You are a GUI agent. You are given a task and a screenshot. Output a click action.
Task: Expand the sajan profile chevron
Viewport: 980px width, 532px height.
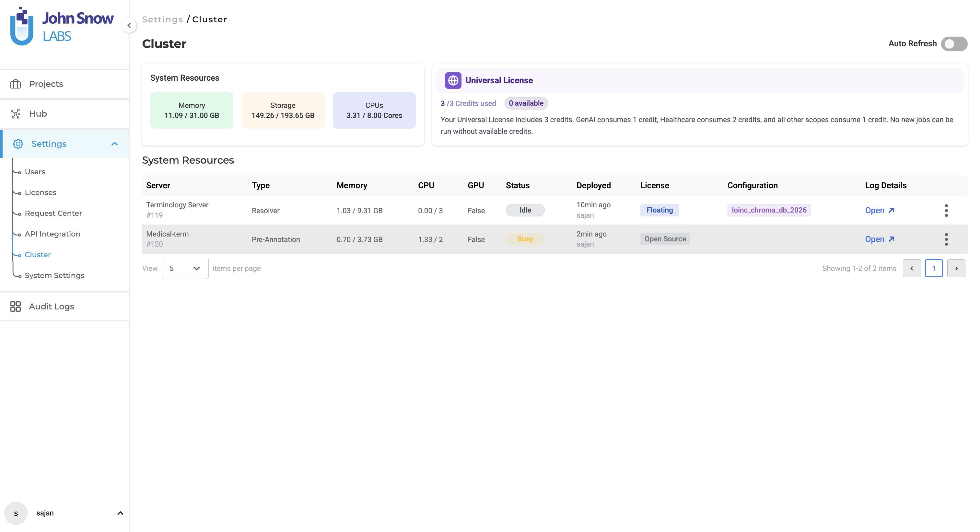tap(121, 513)
